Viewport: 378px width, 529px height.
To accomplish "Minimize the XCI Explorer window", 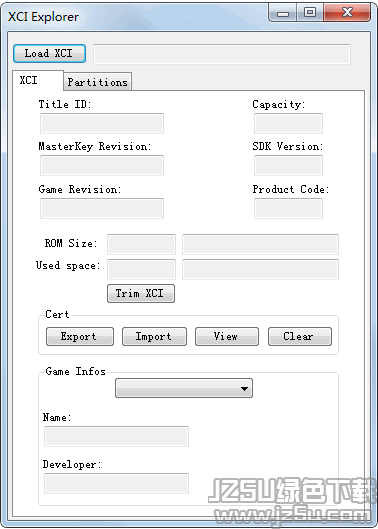I will 283,13.
